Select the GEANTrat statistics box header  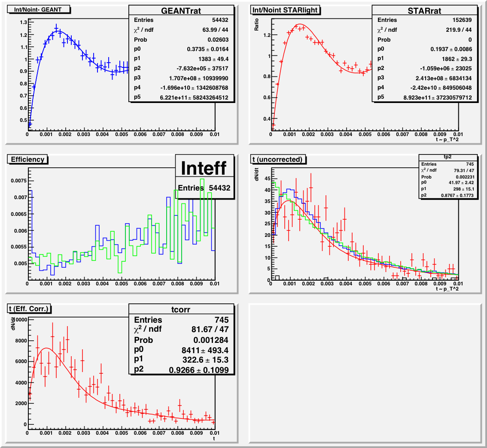click(x=181, y=11)
